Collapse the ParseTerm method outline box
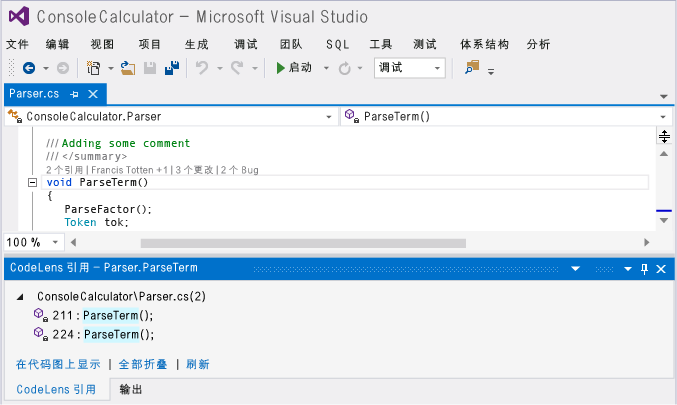Viewport: 677px width, 405px height. click(x=32, y=182)
